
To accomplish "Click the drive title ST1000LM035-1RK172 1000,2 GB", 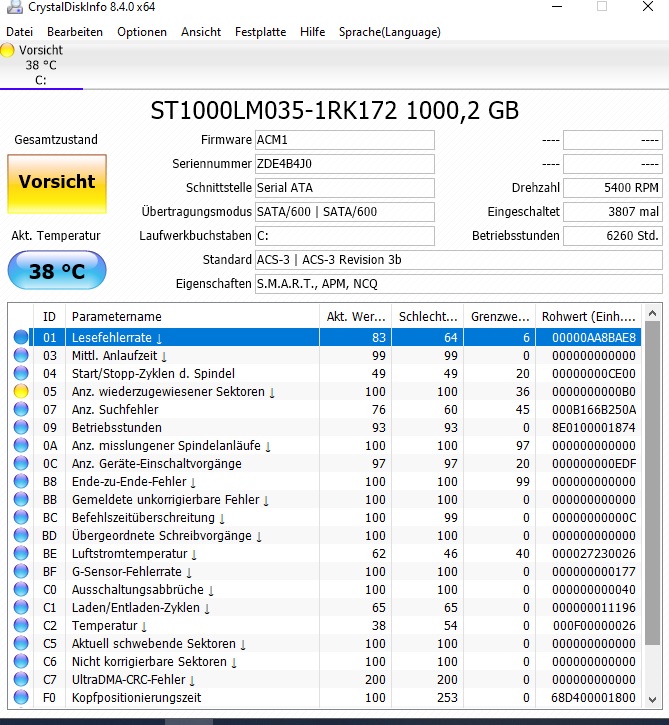I will click(335, 111).
